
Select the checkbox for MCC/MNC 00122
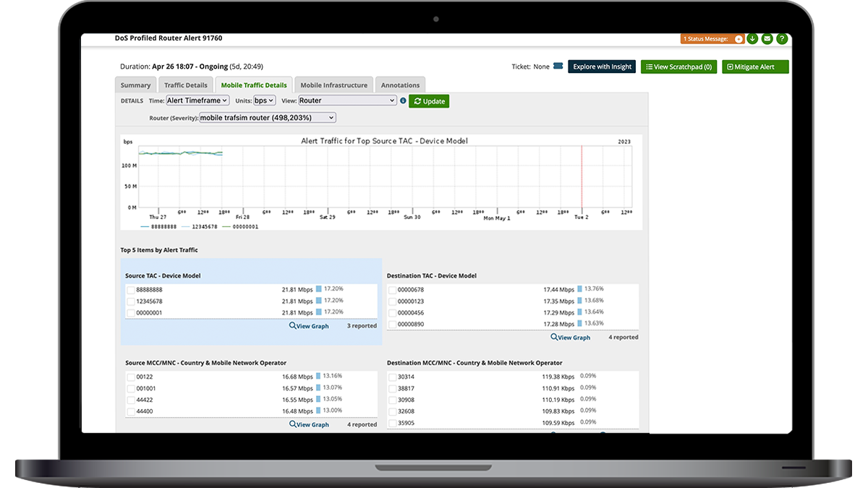(131, 377)
